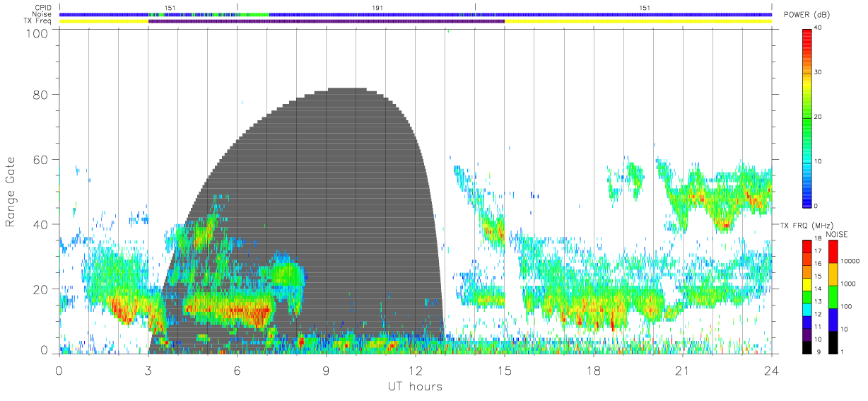The width and height of the screenshot is (868, 401).
Task: Click the CPID value '191'
Action: tap(377, 8)
